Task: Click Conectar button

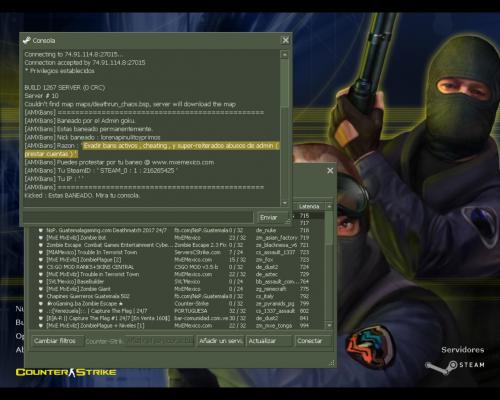Action: pyautogui.click(x=313, y=341)
